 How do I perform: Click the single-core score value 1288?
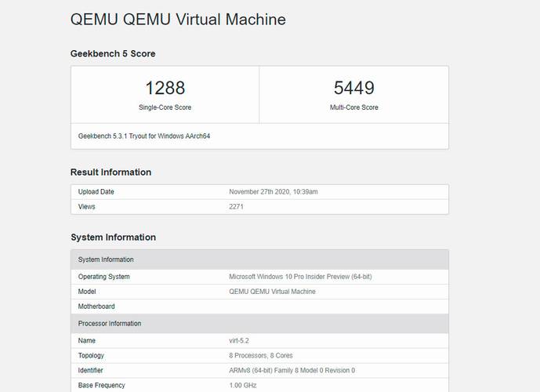point(165,88)
